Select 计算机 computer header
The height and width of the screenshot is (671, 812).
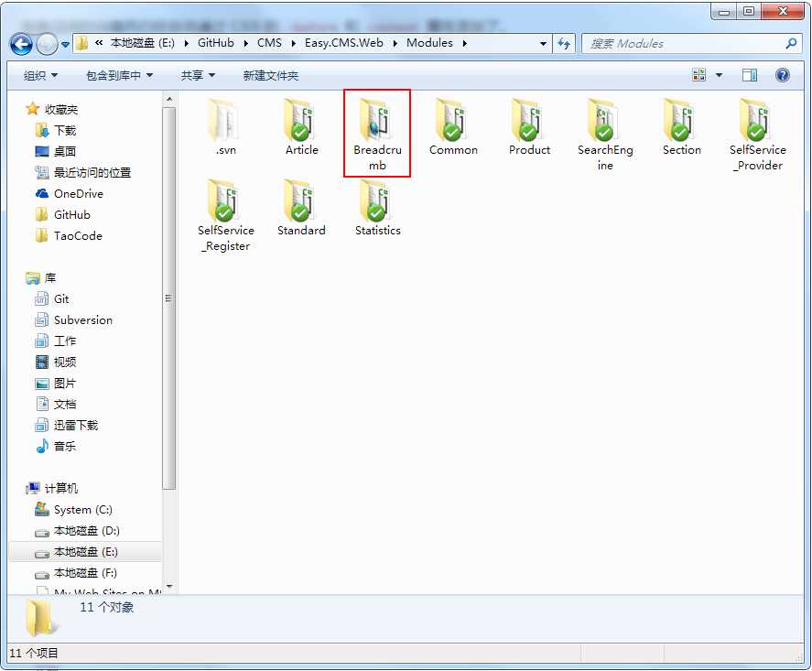pyautogui.click(x=52, y=488)
